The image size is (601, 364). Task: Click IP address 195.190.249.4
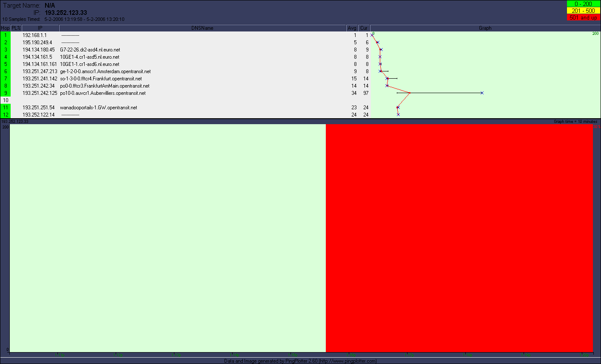pyautogui.click(x=37, y=43)
